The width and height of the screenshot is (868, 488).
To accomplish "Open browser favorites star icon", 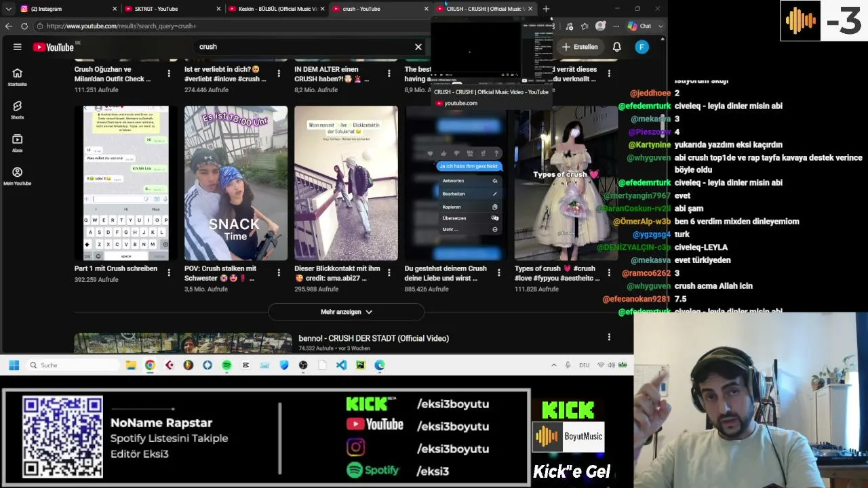I will 585,26.
